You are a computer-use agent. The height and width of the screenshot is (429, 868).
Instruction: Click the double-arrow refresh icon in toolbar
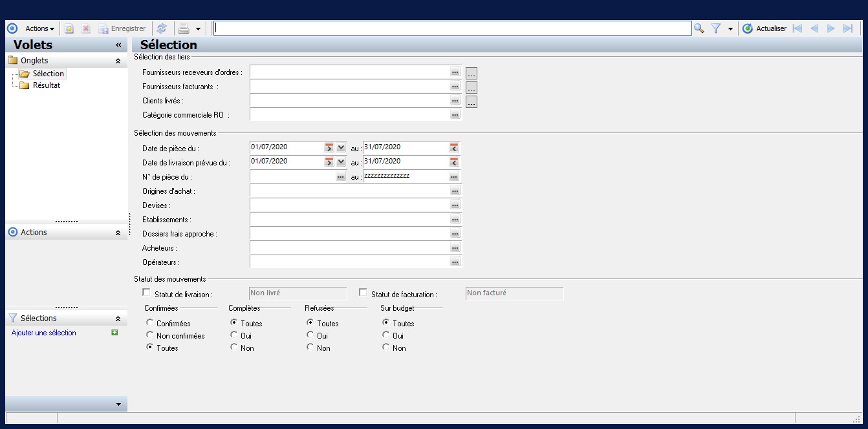162,29
